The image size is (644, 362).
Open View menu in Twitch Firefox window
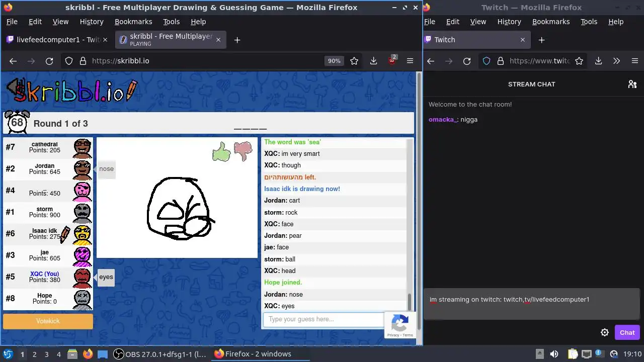coord(478,22)
